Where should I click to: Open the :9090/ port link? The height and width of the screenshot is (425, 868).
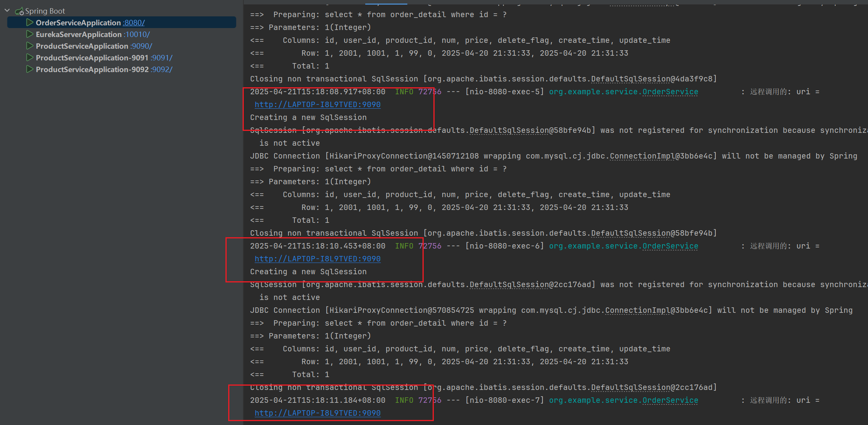click(x=141, y=46)
